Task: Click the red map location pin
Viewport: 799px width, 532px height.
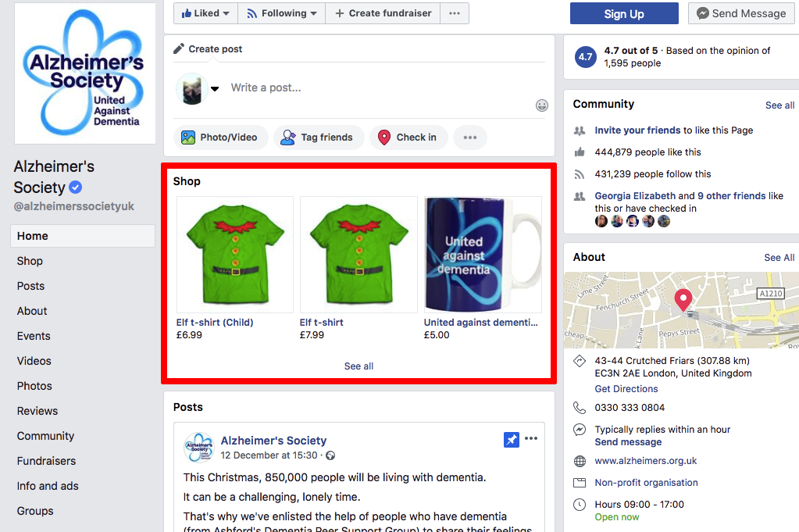Action: (x=683, y=299)
